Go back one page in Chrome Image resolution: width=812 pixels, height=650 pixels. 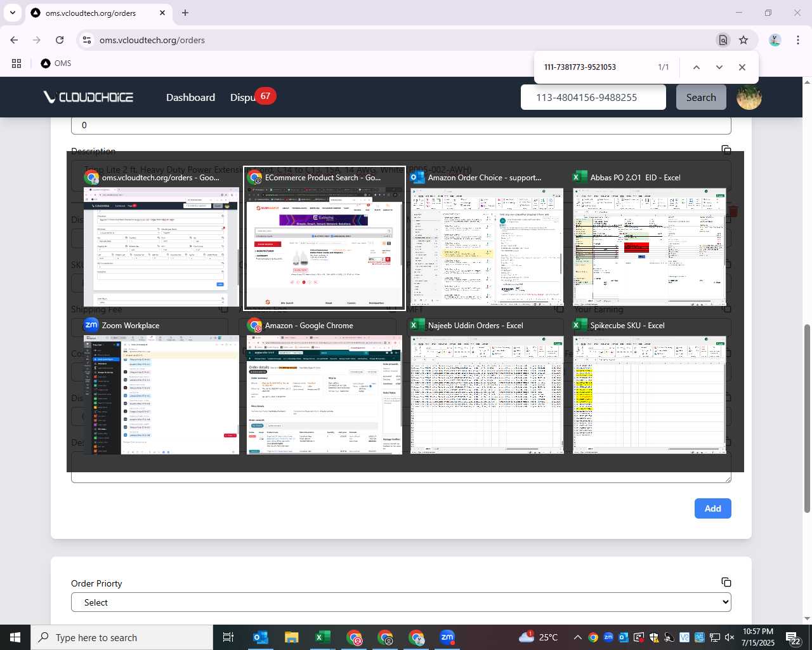point(14,40)
